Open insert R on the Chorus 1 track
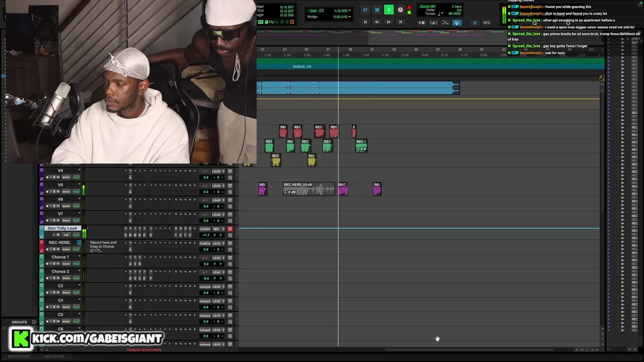This screenshot has height=362, width=644. pos(139,264)
